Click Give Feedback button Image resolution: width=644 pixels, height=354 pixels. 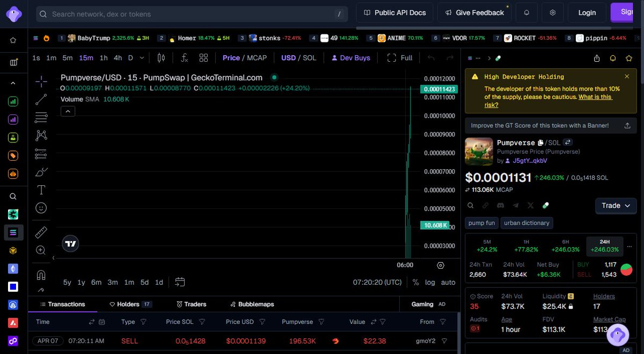pos(474,12)
